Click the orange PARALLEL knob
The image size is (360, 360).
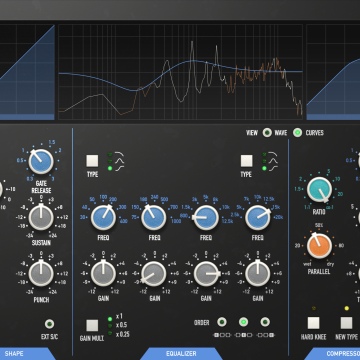pyautogui.click(x=319, y=246)
